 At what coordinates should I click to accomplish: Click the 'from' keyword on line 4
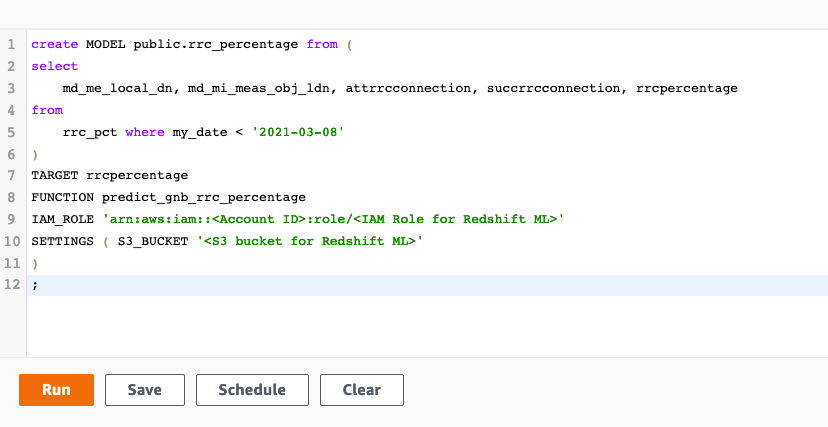[x=47, y=110]
